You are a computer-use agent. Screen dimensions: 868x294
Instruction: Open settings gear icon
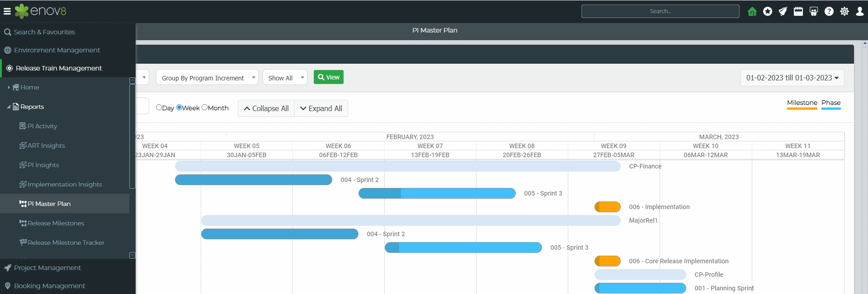[844, 11]
